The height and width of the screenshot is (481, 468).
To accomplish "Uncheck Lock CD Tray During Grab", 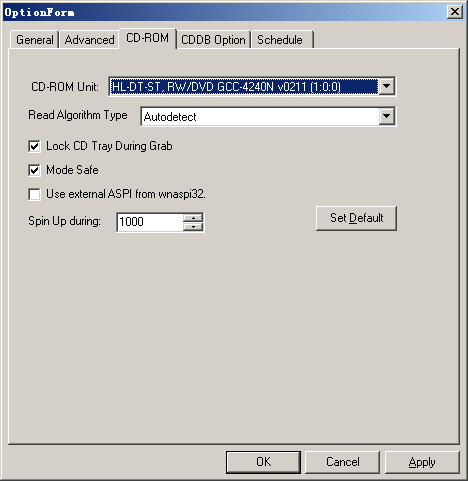I will coord(34,146).
